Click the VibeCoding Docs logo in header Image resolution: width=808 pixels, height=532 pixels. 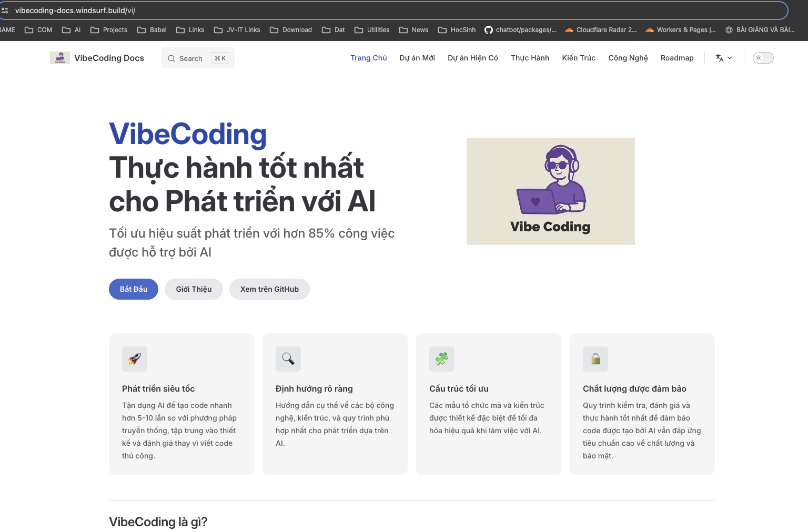click(97, 58)
